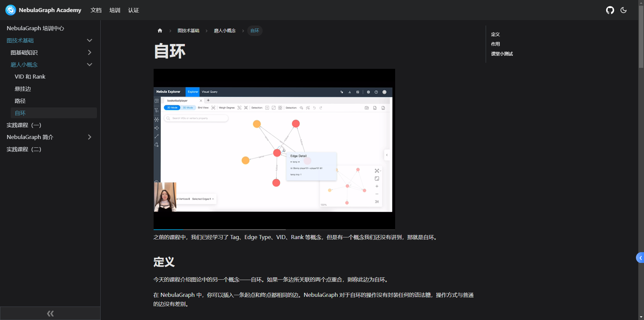Open the GitHub repository icon

(610, 10)
